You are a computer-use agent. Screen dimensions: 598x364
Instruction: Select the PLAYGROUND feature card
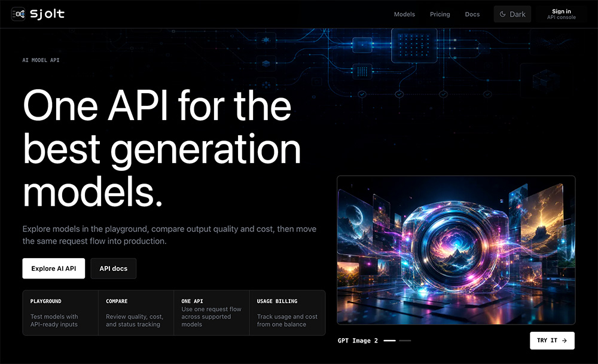pyautogui.click(x=60, y=313)
